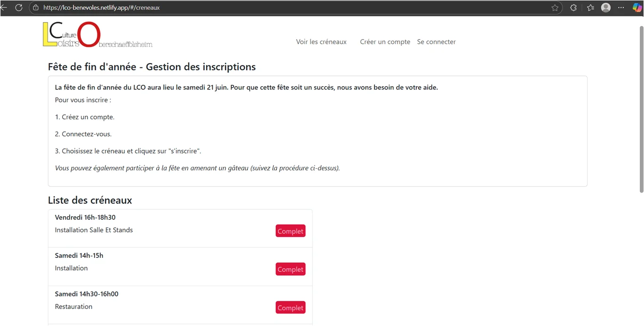Select the Installation Salle Et Stands slot row
This screenshot has height=326, width=644.
94,229
